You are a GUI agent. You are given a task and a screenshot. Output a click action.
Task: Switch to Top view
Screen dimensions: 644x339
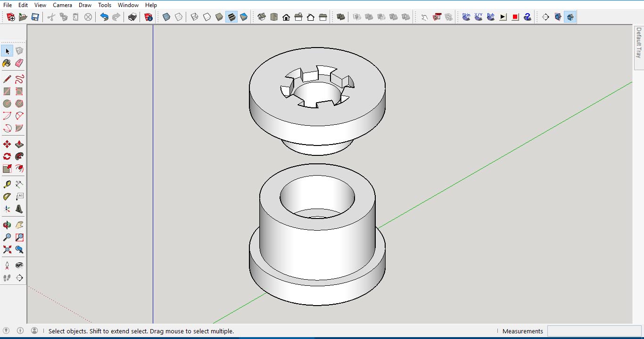[274, 16]
